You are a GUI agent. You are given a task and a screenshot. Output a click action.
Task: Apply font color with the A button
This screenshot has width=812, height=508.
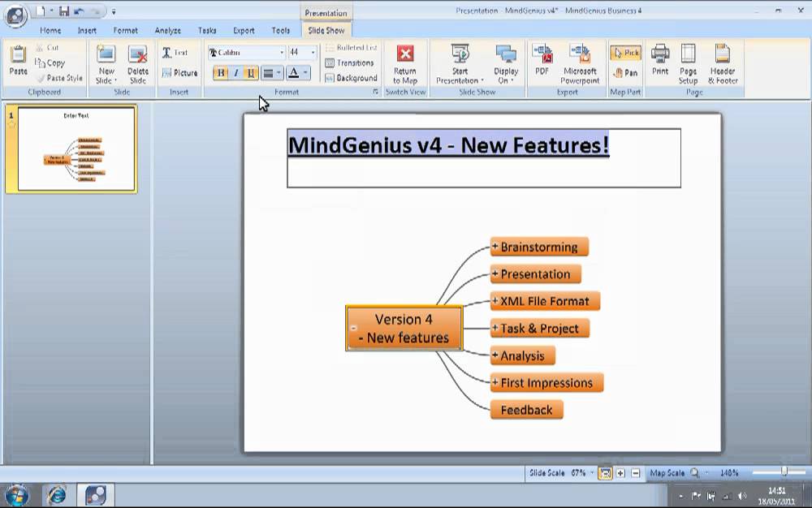point(293,73)
